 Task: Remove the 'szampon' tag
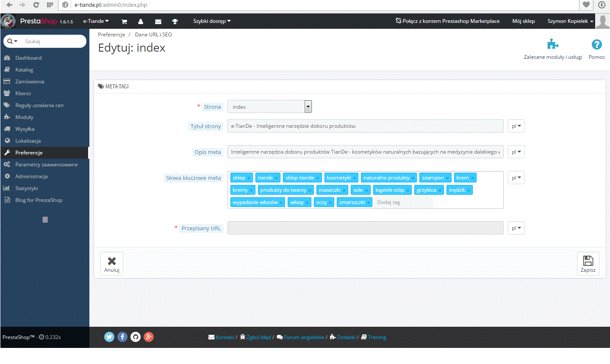[447, 178]
